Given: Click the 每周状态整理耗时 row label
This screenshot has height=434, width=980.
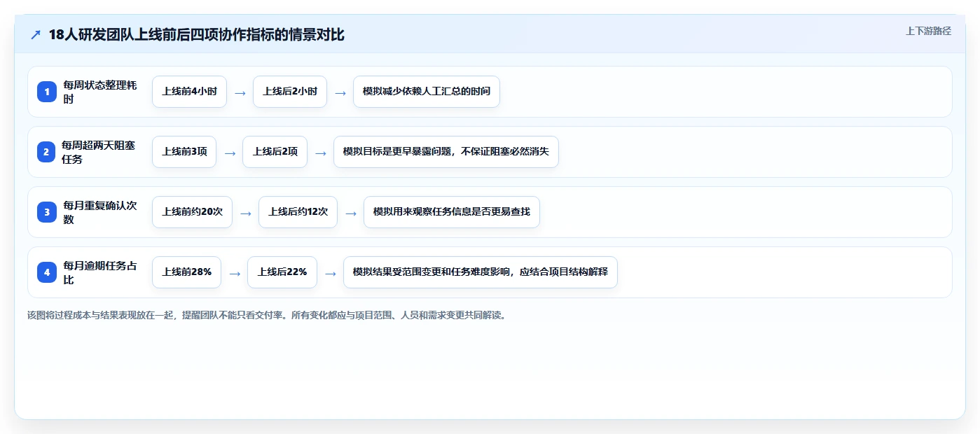Looking at the screenshot, I should click(x=100, y=92).
